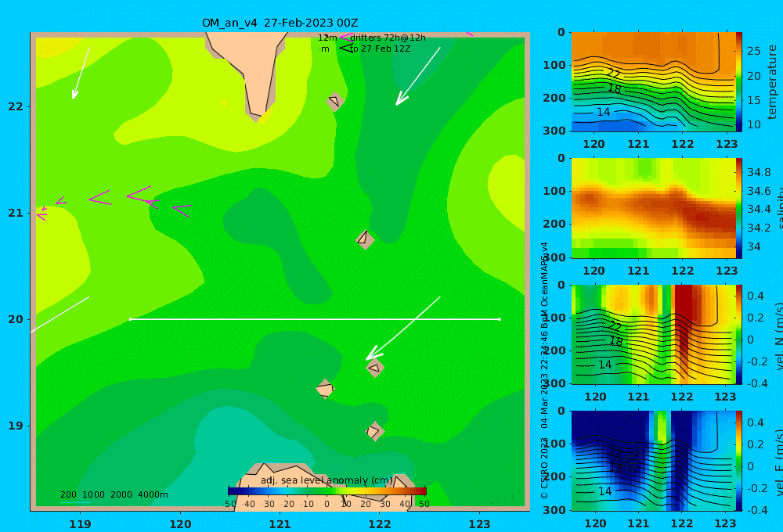Click the '34.8' tick on salinity colorbar
The width and height of the screenshot is (783, 532).
pyautogui.click(x=759, y=173)
